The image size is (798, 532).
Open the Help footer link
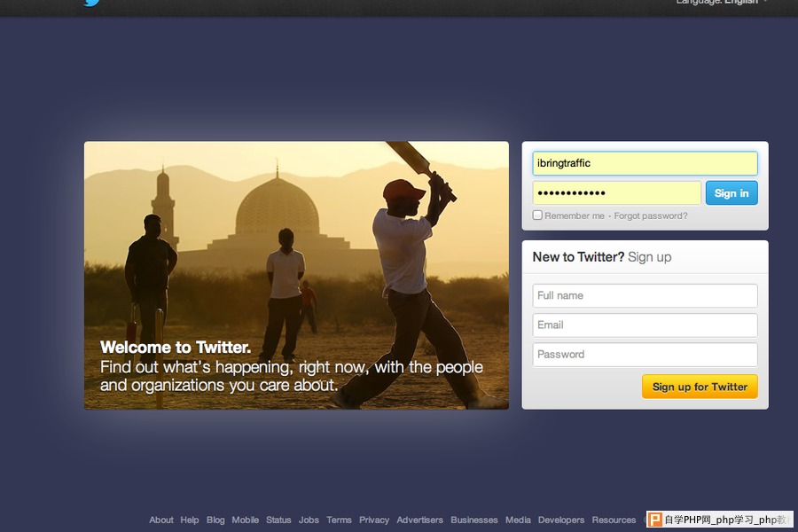pyautogui.click(x=190, y=520)
